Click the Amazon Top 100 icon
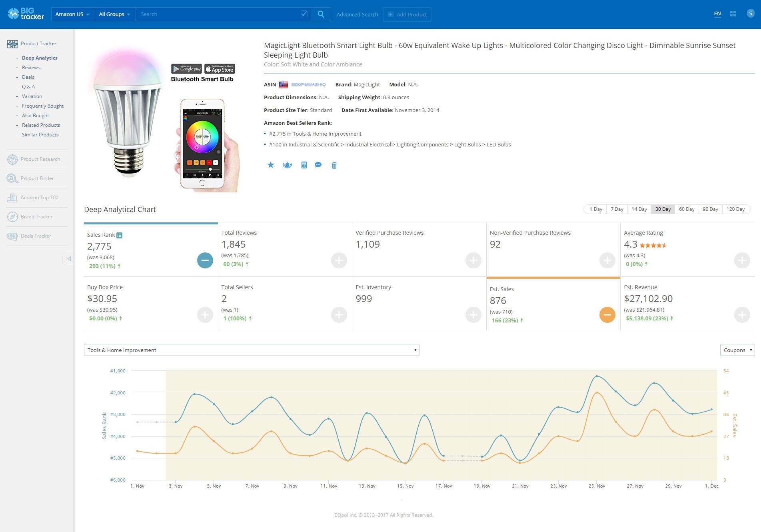Viewport: 761px width, 532px height. tap(12, 198)
